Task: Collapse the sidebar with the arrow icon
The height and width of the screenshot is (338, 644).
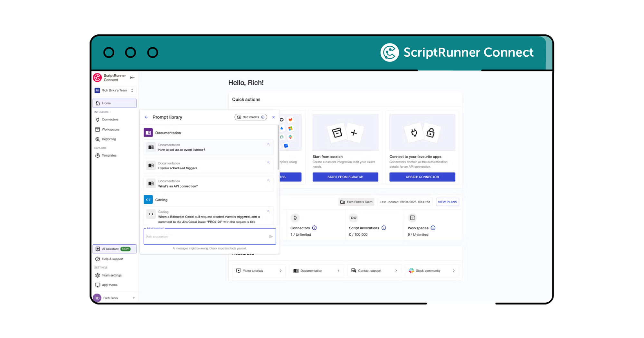Action: (x=132, y=78)
